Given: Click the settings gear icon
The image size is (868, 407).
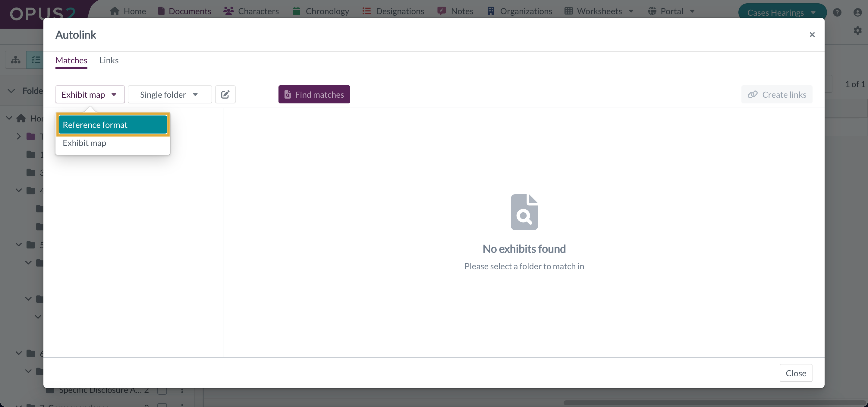Looking at the screenshot, I should (x=857, y=31).
